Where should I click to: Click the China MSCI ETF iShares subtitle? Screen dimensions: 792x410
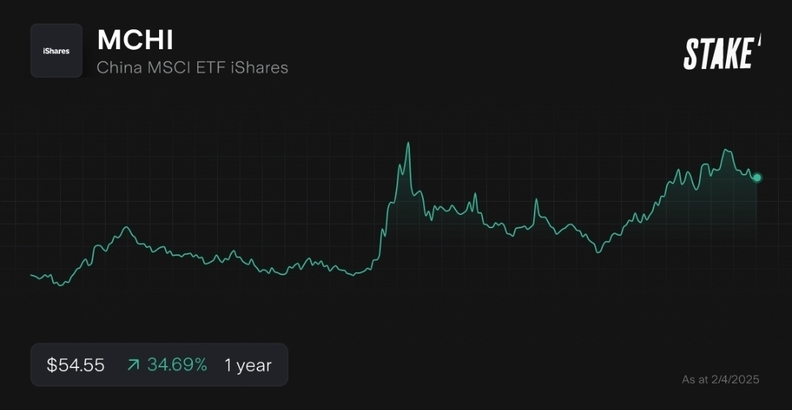[192, 68]
